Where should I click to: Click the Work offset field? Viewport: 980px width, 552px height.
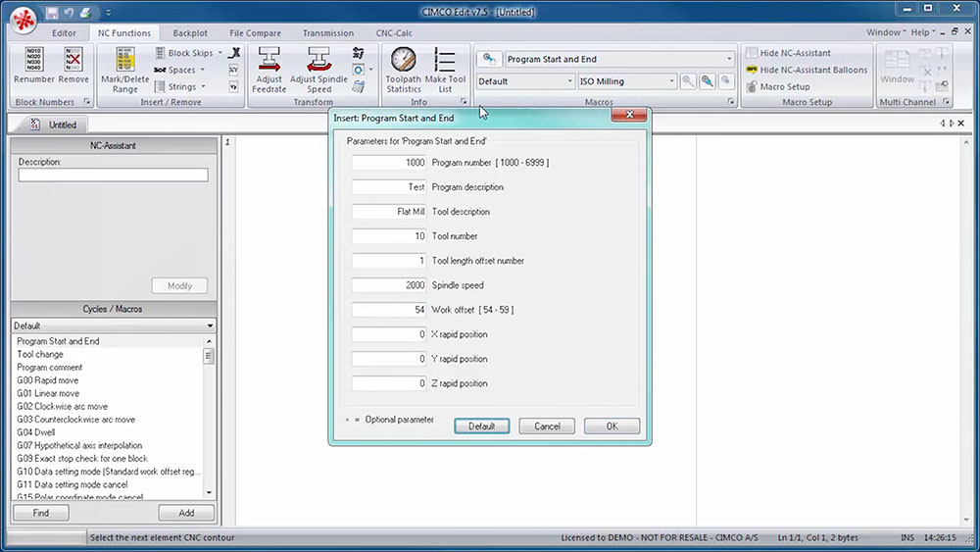[x=389, y=310]
